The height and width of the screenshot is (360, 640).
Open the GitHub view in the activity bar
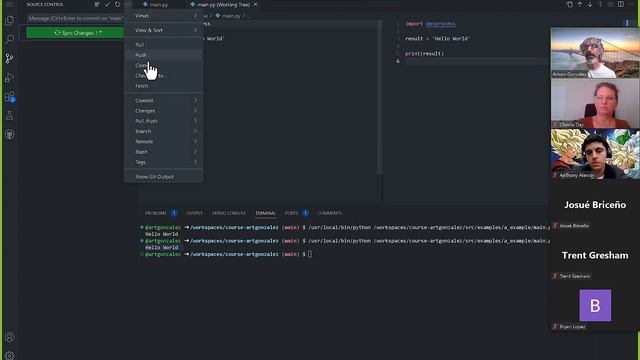click(9, 134)
